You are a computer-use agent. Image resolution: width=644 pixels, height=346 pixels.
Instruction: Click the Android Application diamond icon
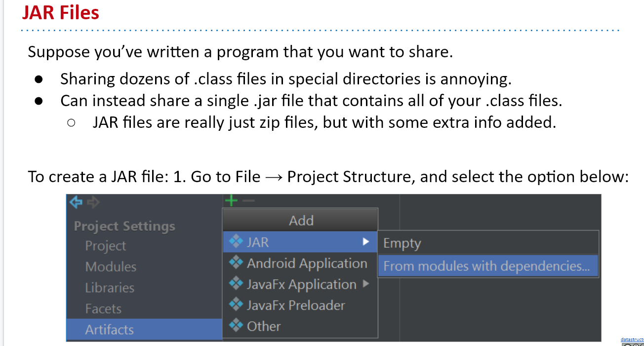coord(237,263)
